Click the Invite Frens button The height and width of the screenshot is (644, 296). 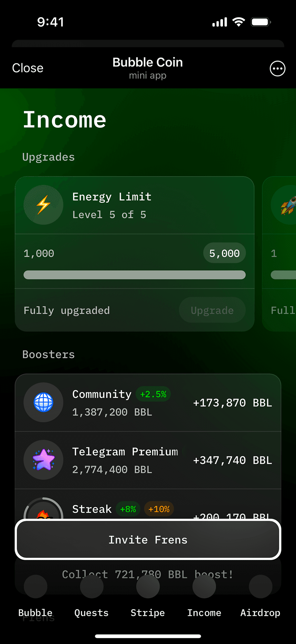(148, 540)
